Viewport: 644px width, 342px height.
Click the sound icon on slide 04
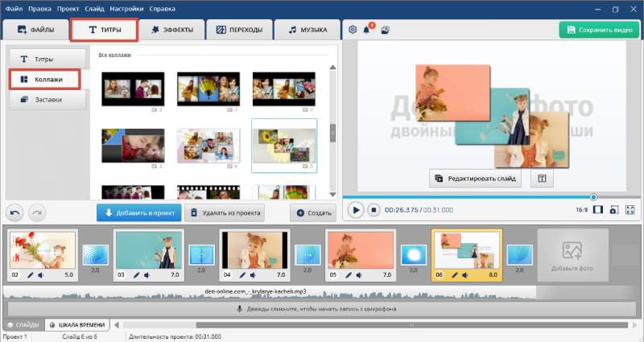tap(253, 274)
